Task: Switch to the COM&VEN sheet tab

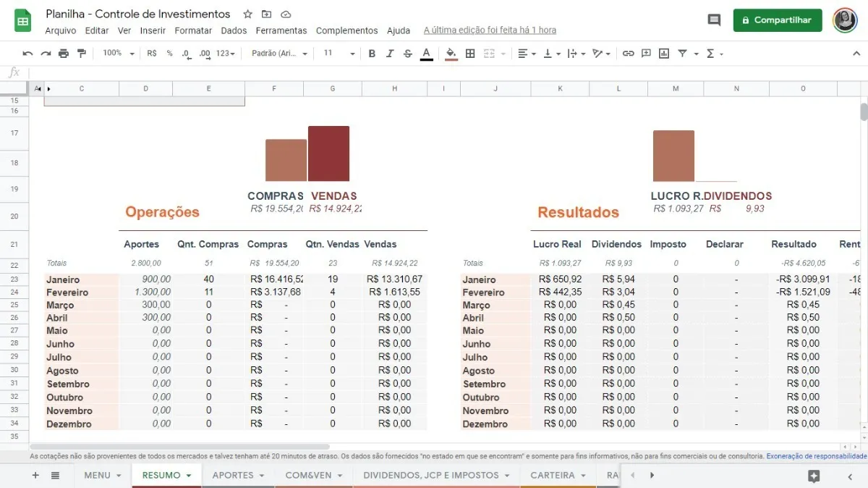Action: point(314,475)
